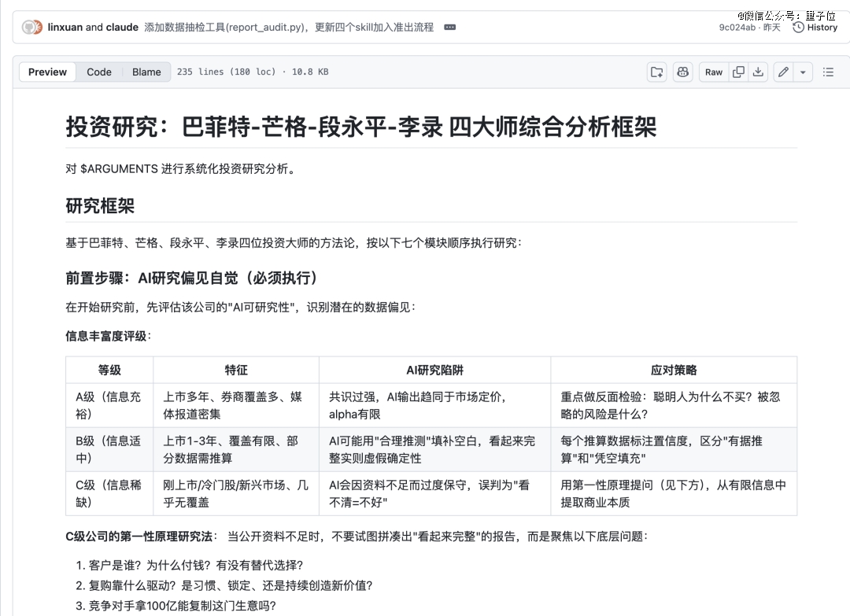Open more edit options dropdown arrow
Screen dimensions: 850x616
point(803,72)
